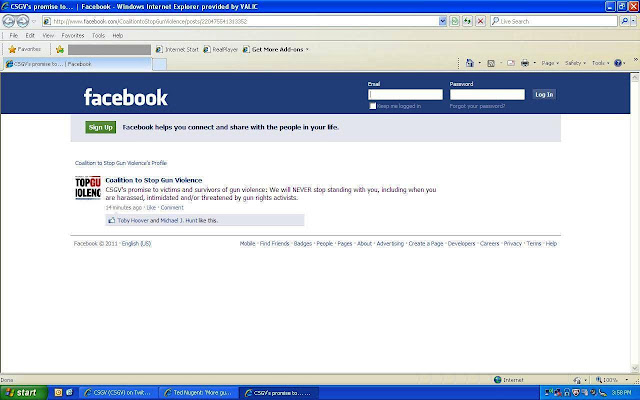Open the Internet Start favorites link
640x400 pixels.
(x=177, y=49)
